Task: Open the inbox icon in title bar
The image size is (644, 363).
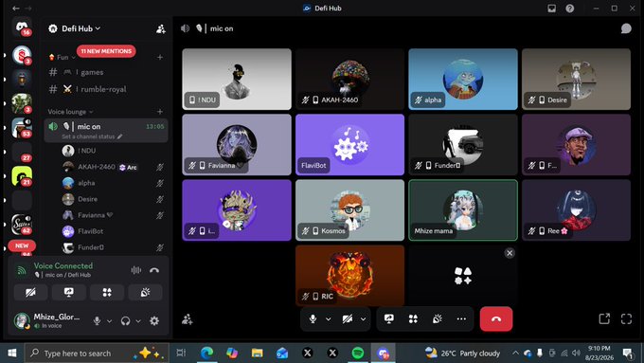Action: tap(551, 9)
